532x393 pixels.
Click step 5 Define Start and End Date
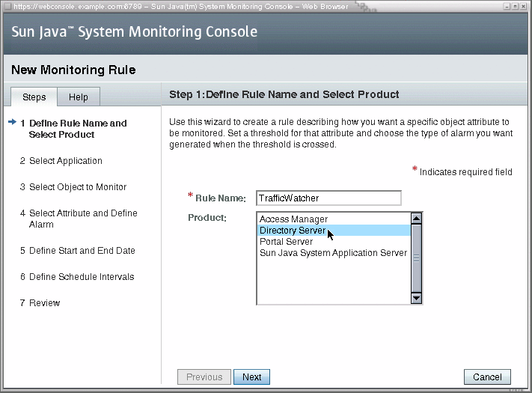click(x=78, y=251)
